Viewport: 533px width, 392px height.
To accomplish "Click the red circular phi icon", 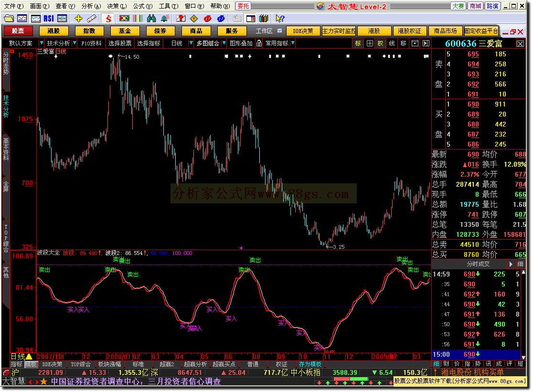I will pyautogui.click(x=207, y=18).
